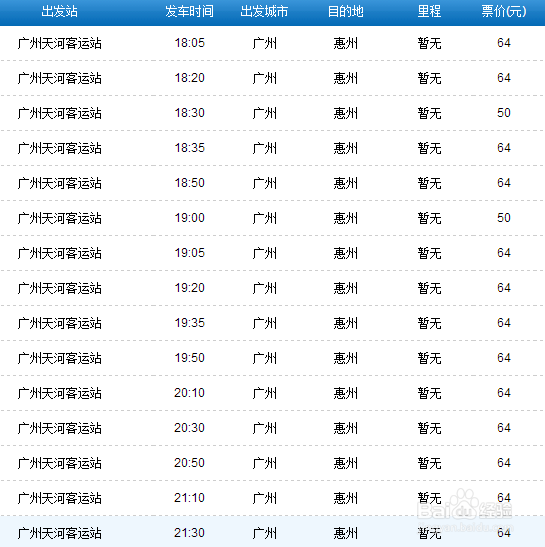Select the 18:20 departure time

tap(189, 78)
